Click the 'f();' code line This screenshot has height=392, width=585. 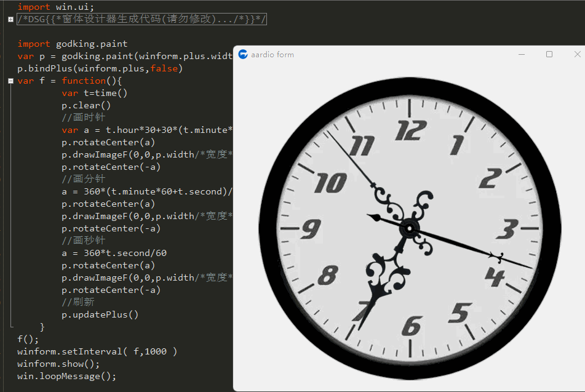(28, 339)
